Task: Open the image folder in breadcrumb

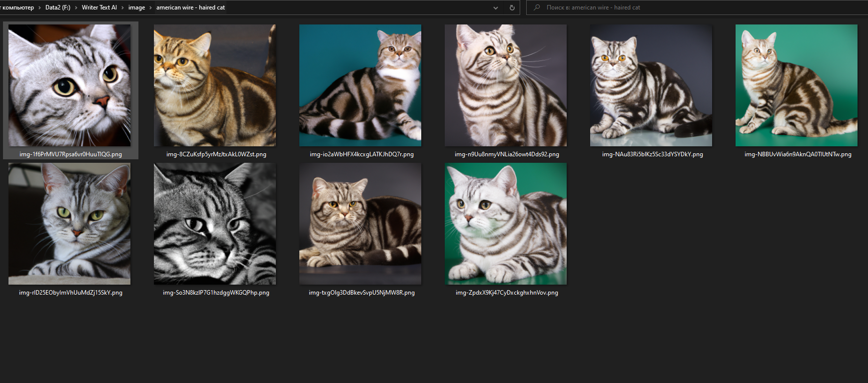Action: [x=136, y=7]
